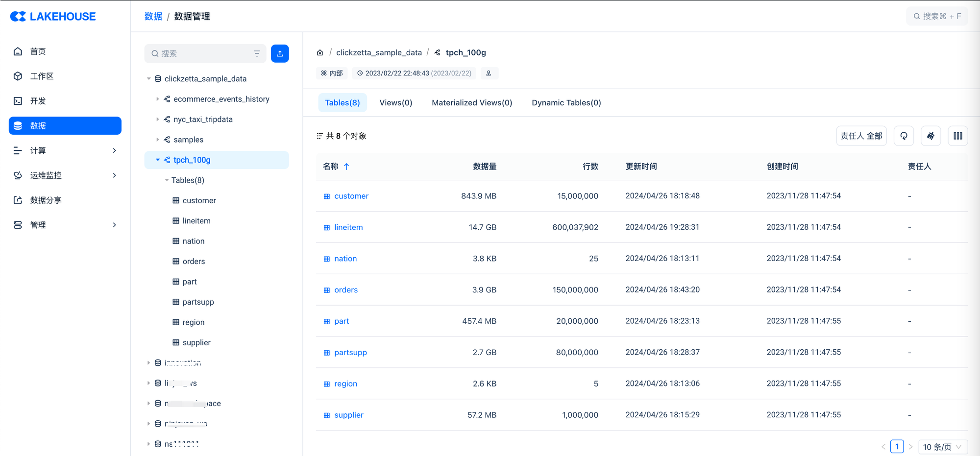Open the 10 条/页 page size dropdown
Image resolution: width=980 pixels, height=456 pixels.
[942, 447]
